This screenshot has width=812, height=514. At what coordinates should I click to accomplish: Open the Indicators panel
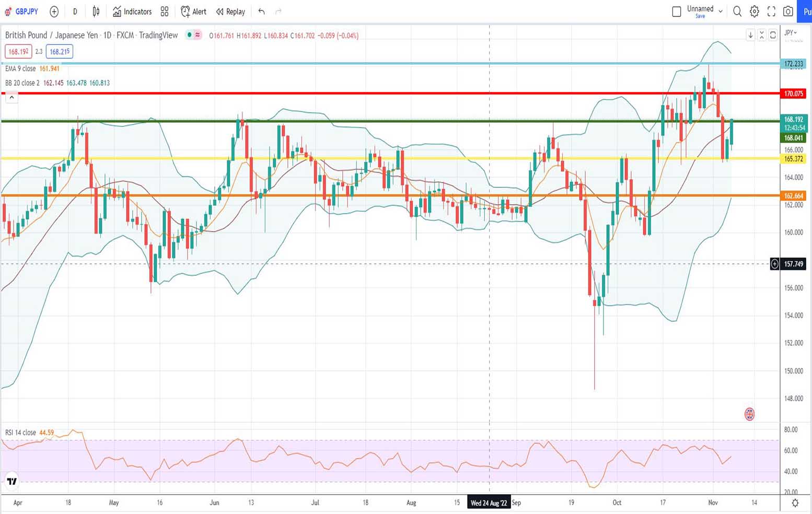[x=132, y=11]
